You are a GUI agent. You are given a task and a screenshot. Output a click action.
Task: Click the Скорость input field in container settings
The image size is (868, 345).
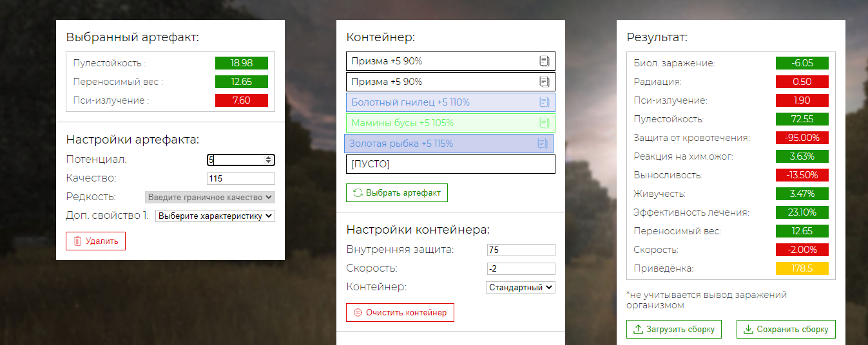521,268
